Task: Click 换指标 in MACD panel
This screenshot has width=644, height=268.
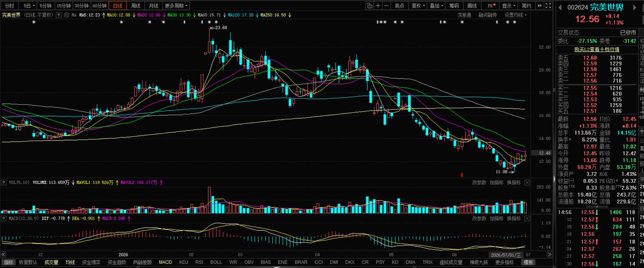Action: tap(513, 218)
